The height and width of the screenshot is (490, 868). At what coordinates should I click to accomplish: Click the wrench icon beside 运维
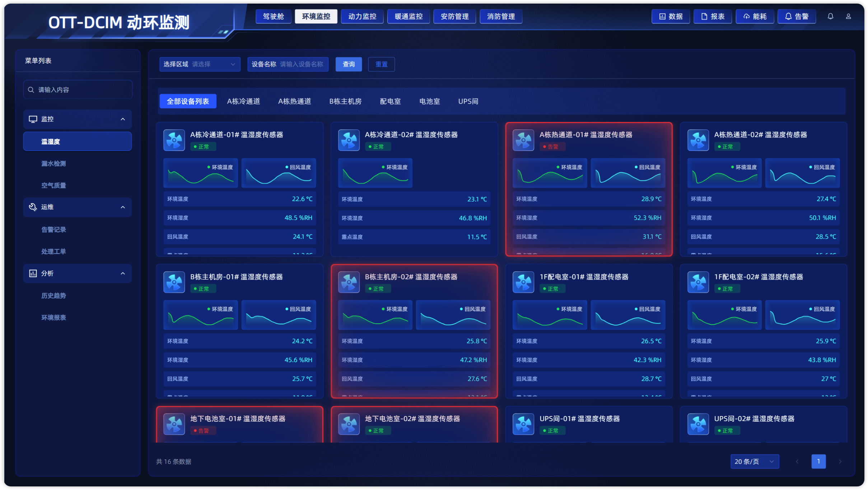coord(33,207)
